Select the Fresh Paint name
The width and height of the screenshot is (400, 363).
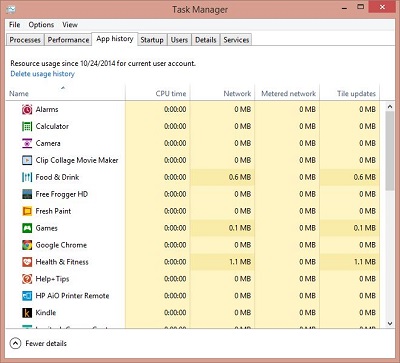(53, 211)
